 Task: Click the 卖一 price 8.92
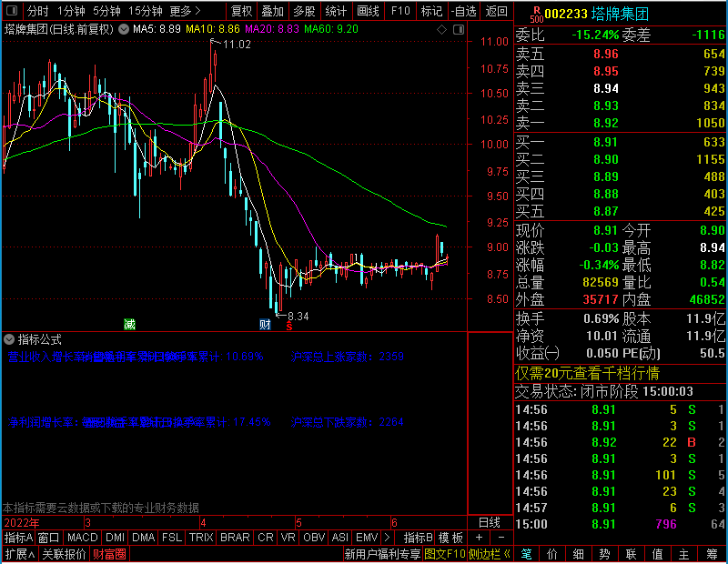[x=606, y=123]
